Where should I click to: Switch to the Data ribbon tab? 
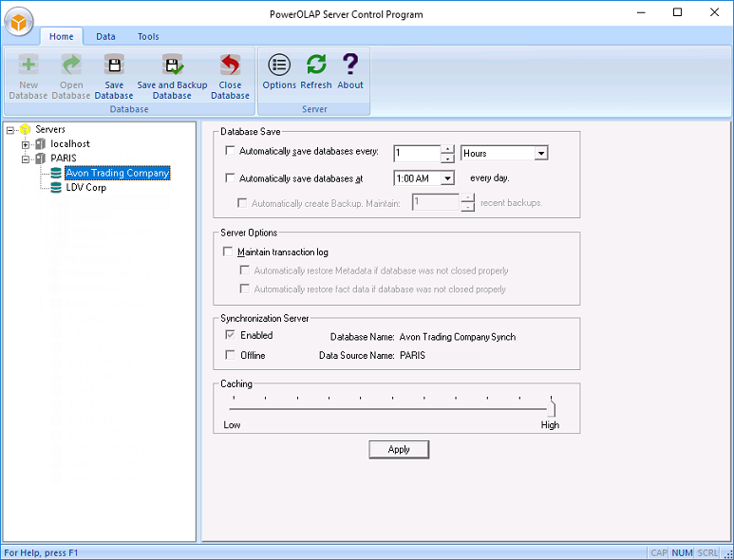point(105,36)
